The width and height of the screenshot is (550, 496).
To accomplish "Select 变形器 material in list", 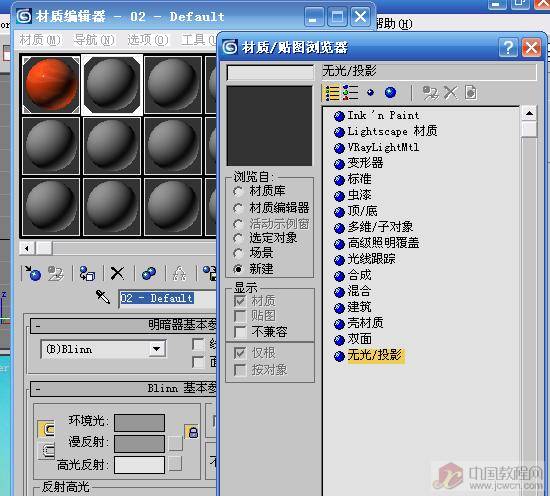I will [x=365, y=163].
